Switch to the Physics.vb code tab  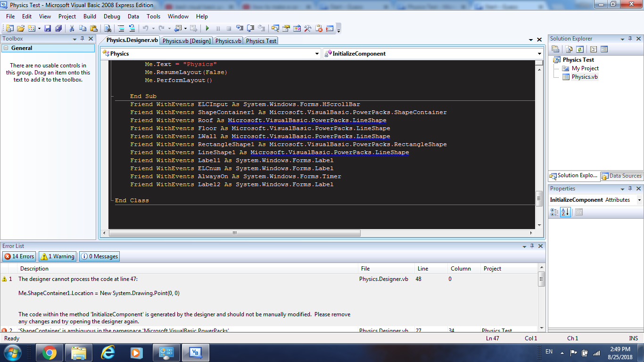pos(228,41)
